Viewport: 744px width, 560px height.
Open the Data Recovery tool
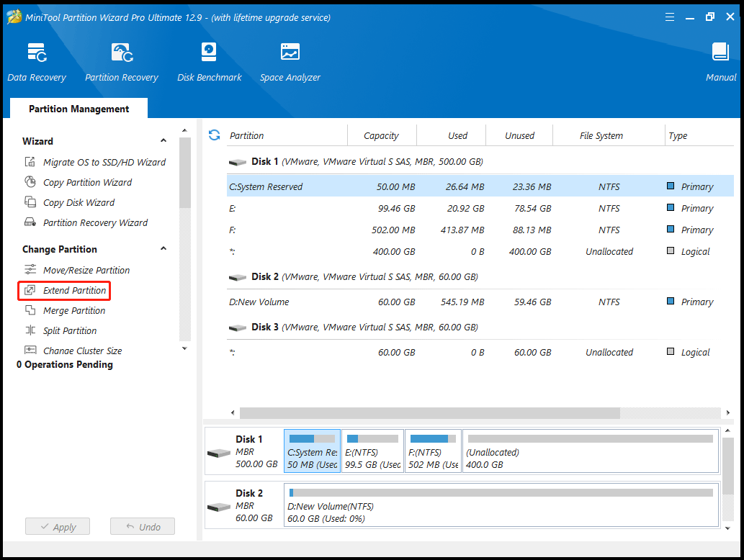coord(36,61)
